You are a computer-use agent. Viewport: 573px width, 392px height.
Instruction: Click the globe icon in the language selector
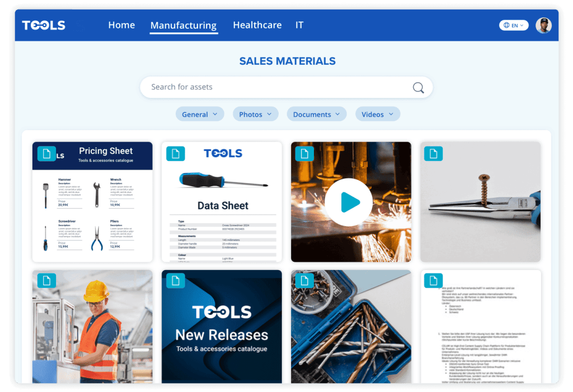pyautogui.click(x=505, y=25)
